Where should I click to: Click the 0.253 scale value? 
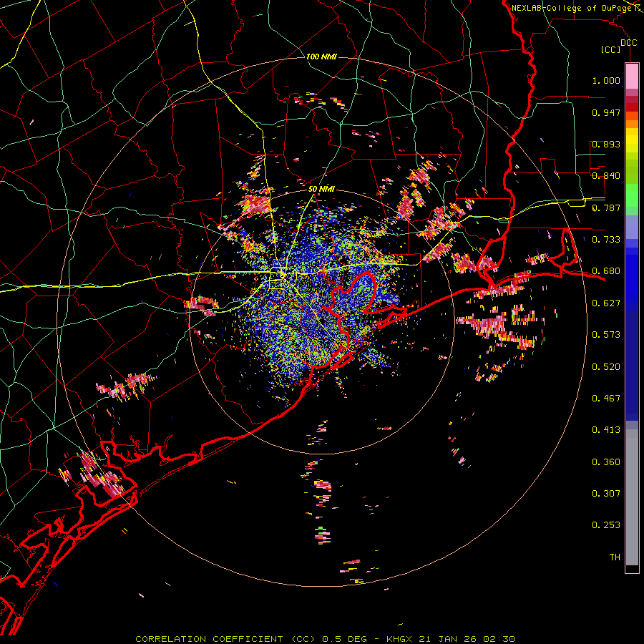(x=606, y=525)
